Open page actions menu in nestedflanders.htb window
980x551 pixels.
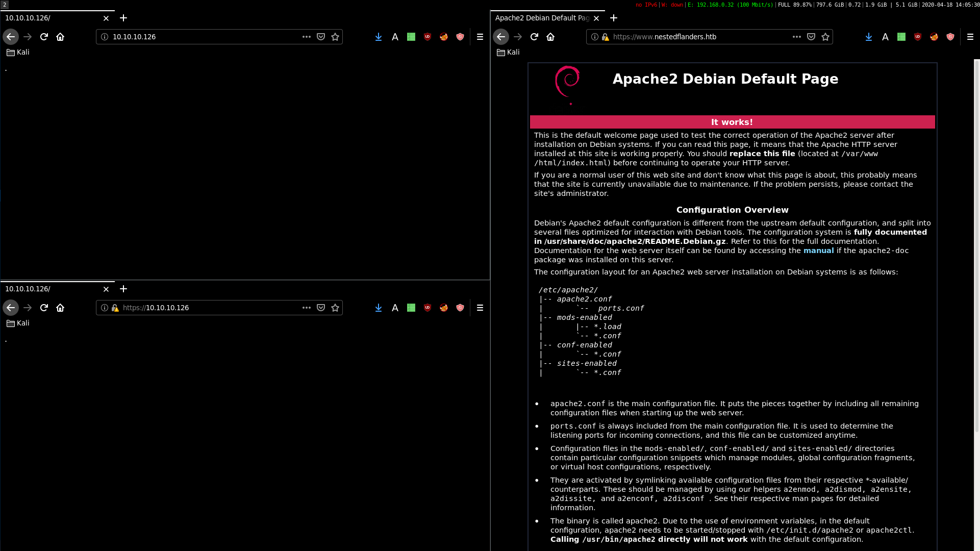[797, 37]
